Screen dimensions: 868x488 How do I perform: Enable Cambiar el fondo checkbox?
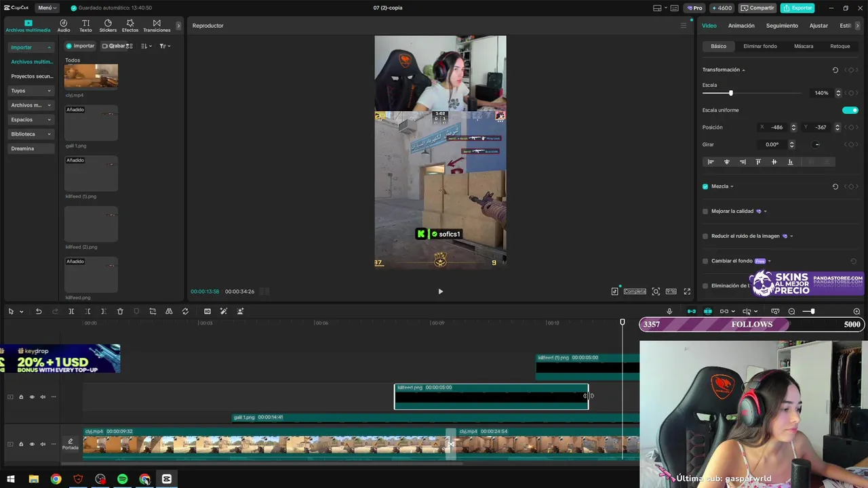pos(705,261)
